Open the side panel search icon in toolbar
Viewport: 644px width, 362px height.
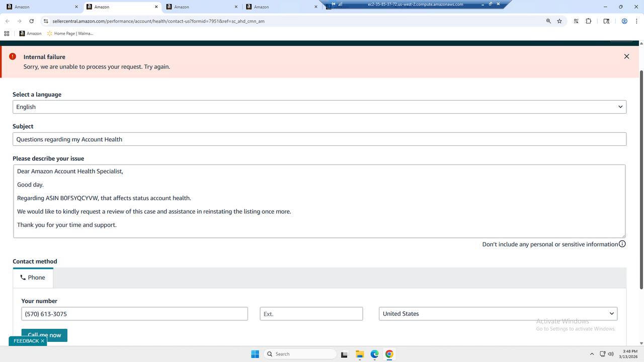(607, 21)
